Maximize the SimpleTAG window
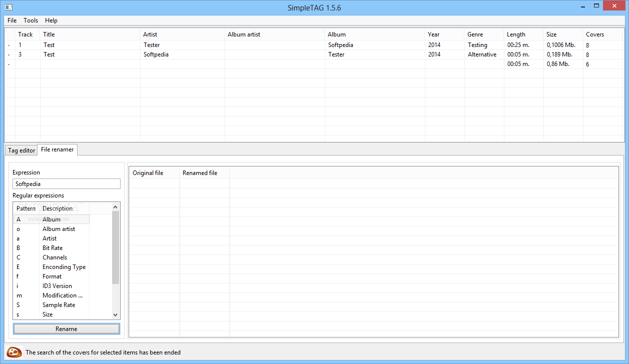629x364 pixels. 596,6
